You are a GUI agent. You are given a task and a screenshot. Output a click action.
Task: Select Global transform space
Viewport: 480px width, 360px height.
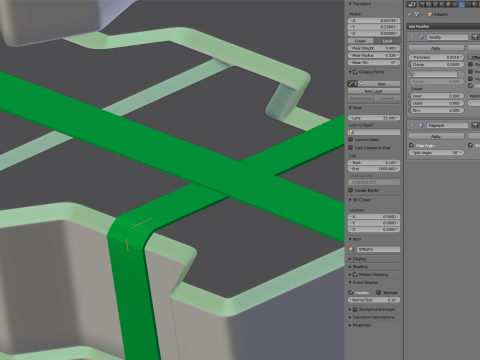point(360,41)
